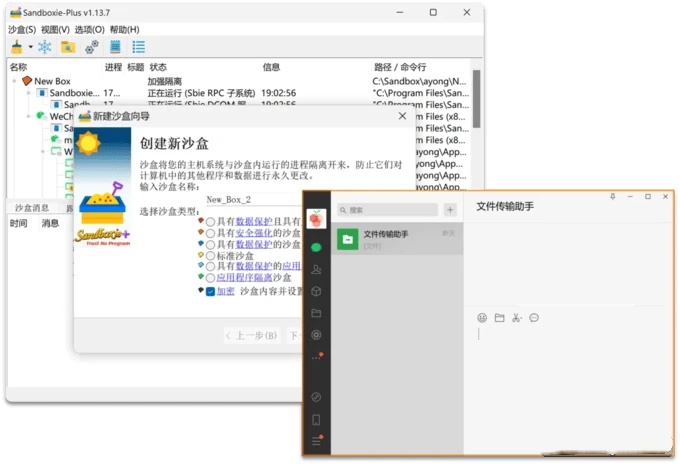Click the WeChat profile avatar

pyautogui.click(x=316, y=218)
